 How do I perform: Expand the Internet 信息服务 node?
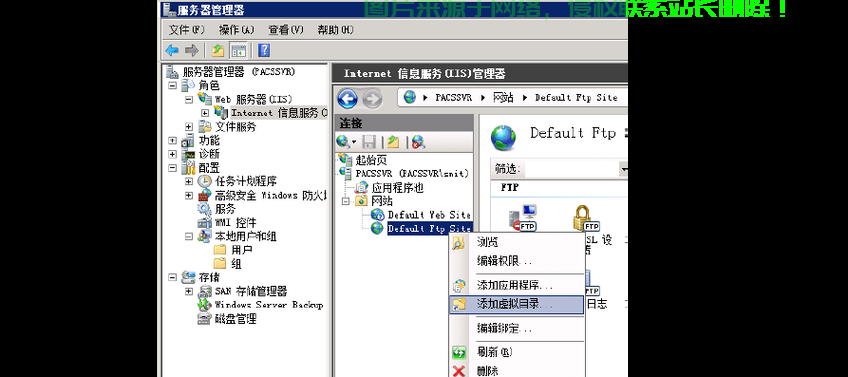[205, 113]
